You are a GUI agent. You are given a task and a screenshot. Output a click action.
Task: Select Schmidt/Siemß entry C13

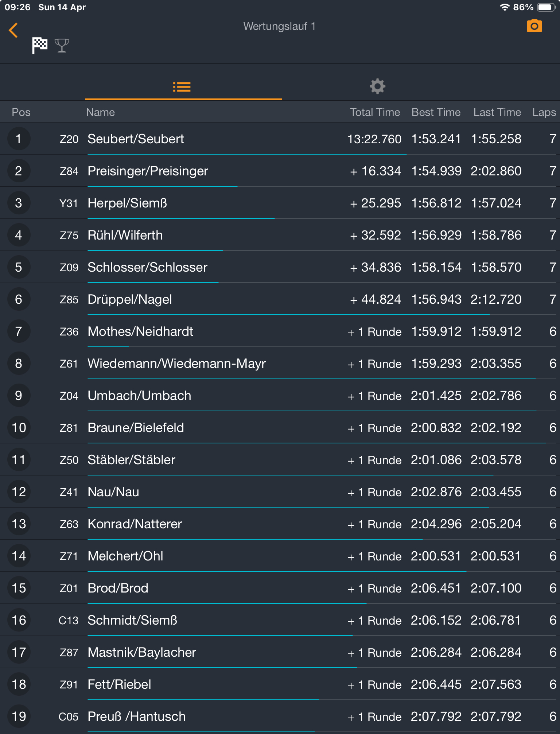coord(69,620)
